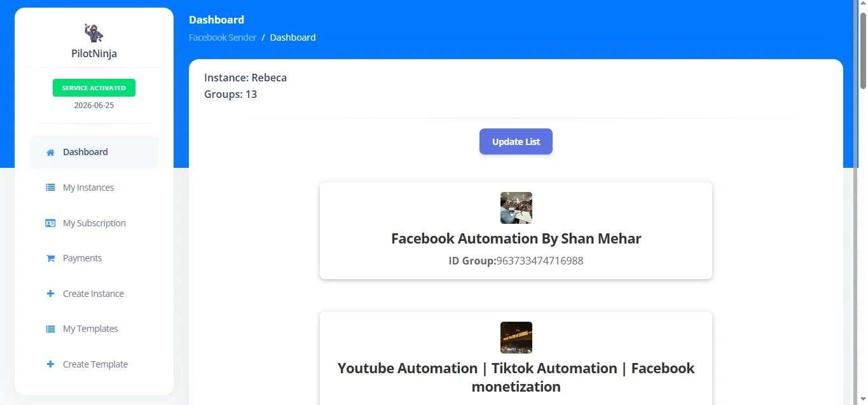Click the Facebook Automation By Shan Mehar title
This screenshot has height=405, width=868.
point(516,238)
